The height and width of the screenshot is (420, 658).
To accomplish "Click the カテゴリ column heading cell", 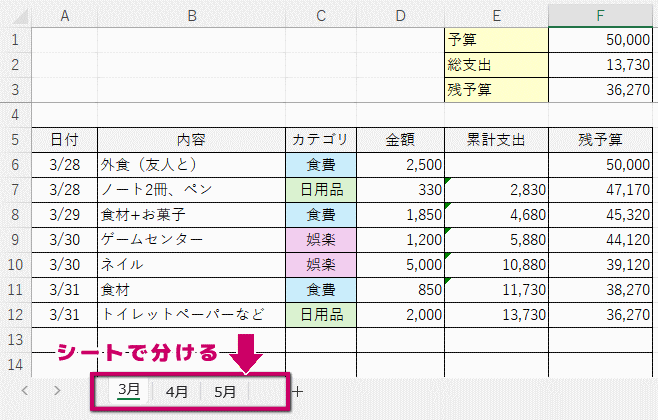I will tap(320, 140).
